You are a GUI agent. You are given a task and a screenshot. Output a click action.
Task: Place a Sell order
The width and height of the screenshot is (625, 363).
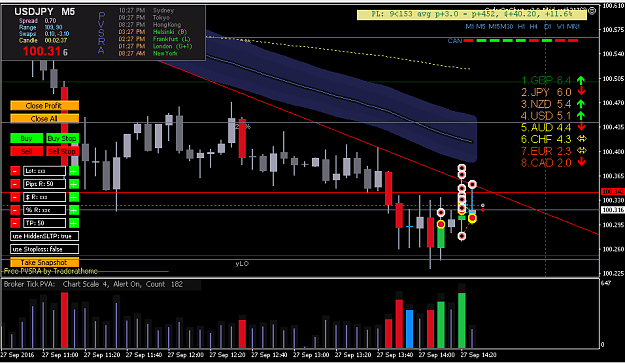point(26,151)
